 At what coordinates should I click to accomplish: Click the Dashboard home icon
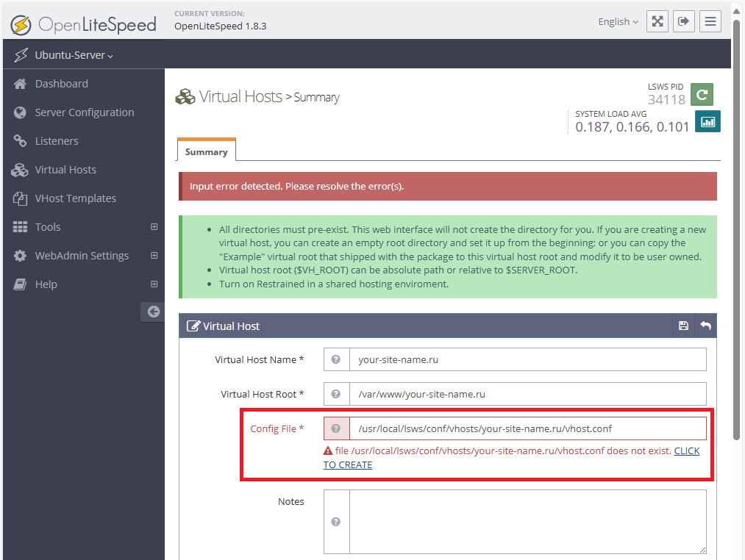coord(20,84)
